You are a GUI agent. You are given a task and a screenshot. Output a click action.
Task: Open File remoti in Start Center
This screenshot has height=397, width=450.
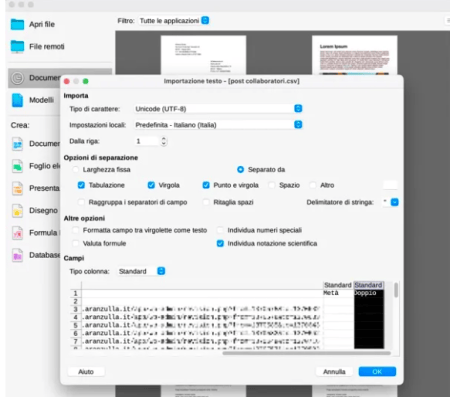point(47,47)
